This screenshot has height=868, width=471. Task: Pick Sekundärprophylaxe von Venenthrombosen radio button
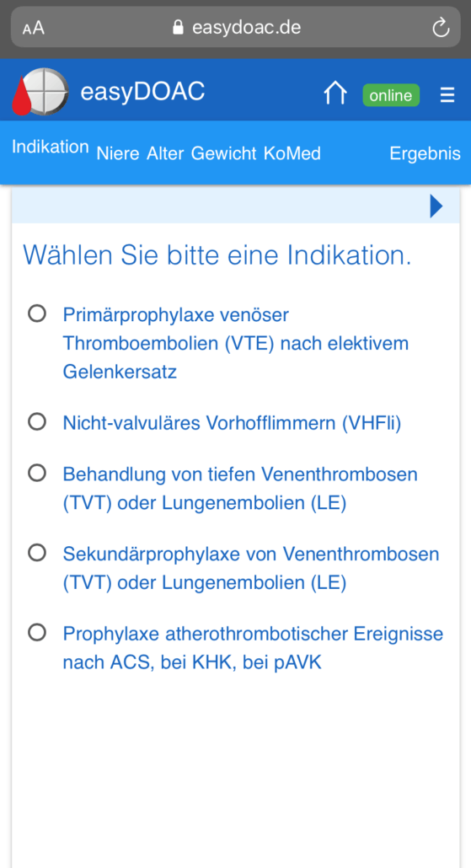pos(37,553)
